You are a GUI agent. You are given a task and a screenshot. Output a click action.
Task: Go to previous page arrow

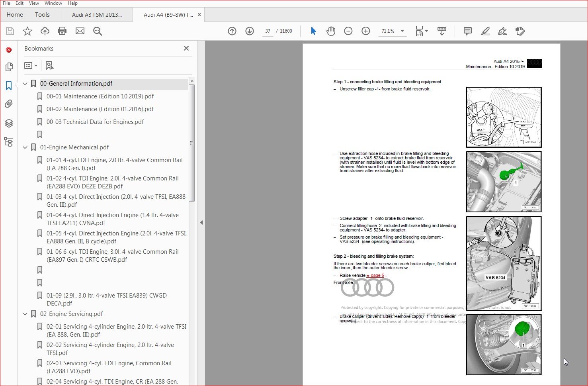pyautogui.click(x=232, y=31)
